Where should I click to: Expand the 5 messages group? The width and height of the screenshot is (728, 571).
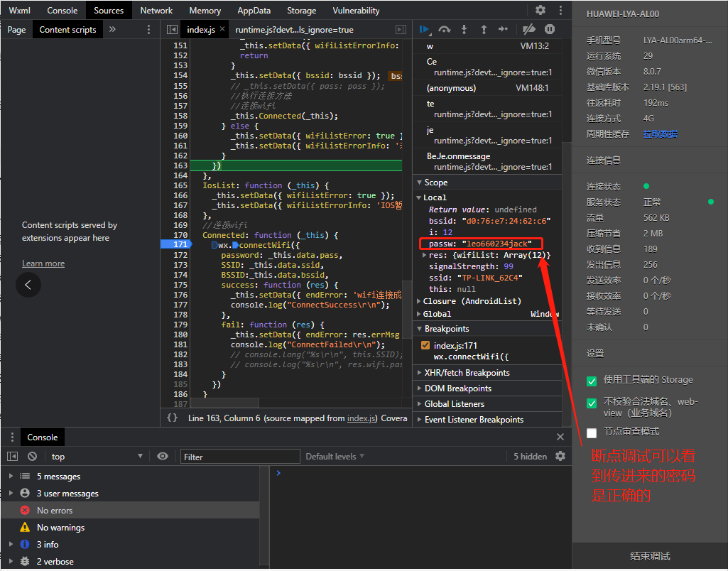click(11, 477)
